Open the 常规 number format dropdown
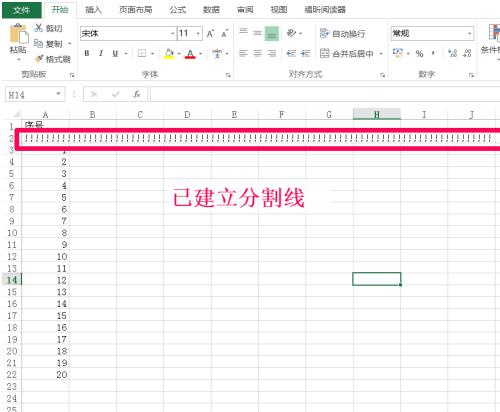 pyautogui.click(x=470, y=33)
